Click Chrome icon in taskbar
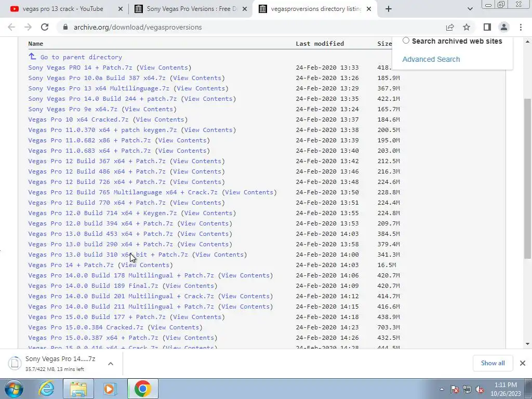 143,389
